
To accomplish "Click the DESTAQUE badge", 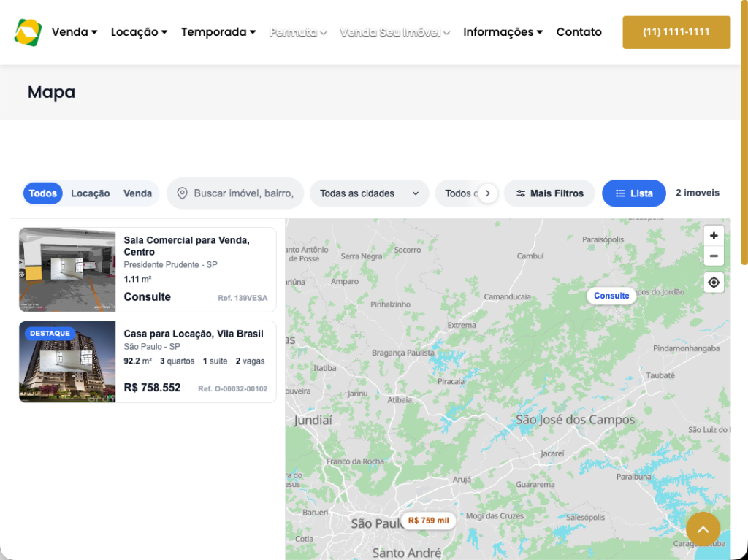I will (x=50, y=334).
